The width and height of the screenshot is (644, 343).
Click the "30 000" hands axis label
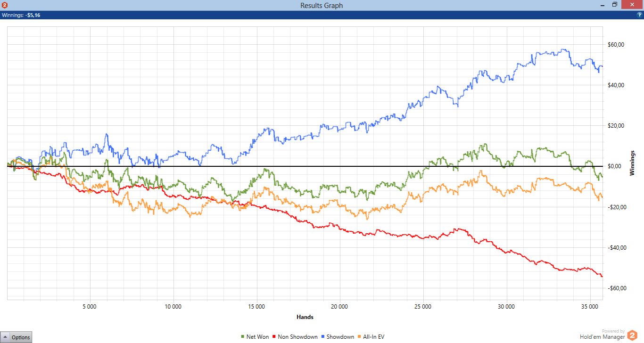pos(506,306)
